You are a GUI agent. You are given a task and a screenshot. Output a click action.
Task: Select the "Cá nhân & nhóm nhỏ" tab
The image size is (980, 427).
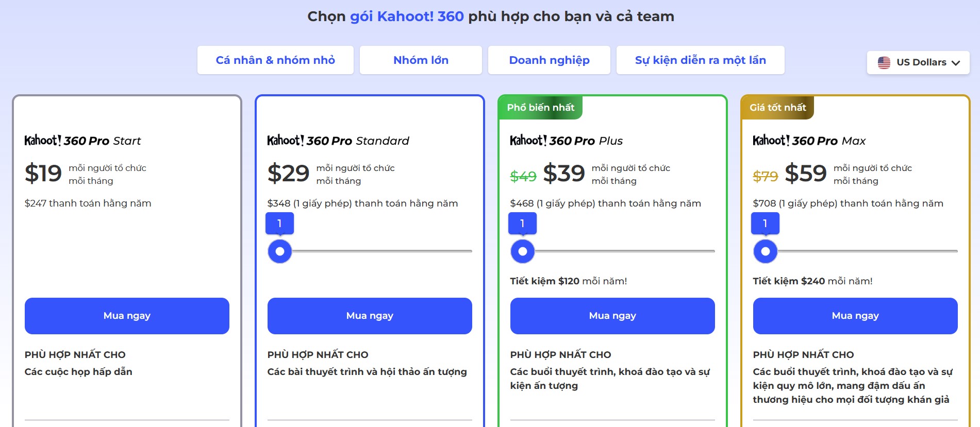click(x=275, y=60)
